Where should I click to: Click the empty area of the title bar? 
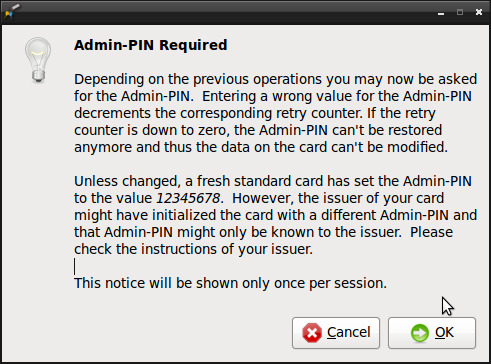pyautogui.click(x=227, y=12)
